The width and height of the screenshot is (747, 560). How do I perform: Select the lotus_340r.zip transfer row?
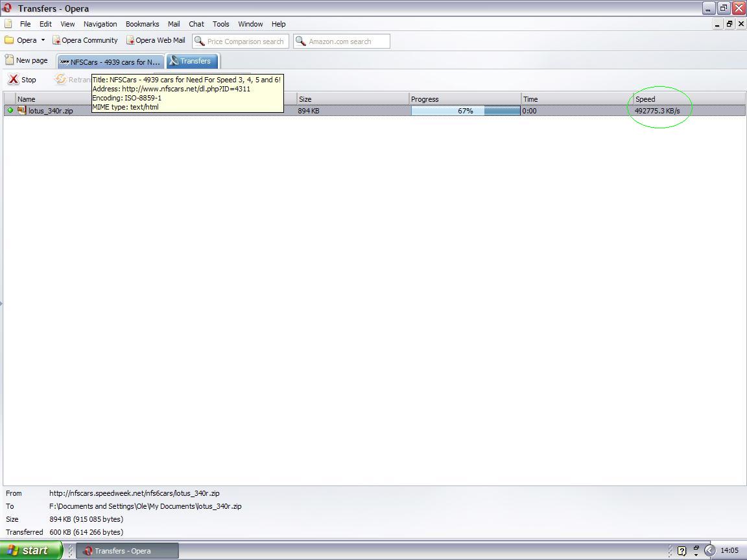[x=374, y=110]
